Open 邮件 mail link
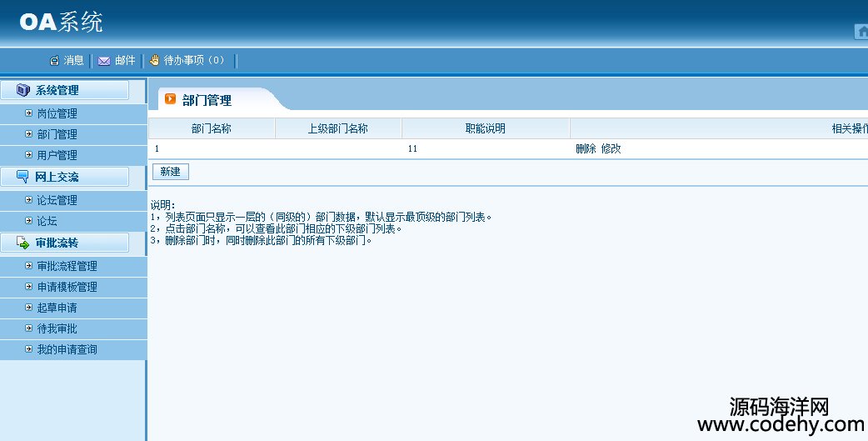Screen dimensions: 868x441 125,60
